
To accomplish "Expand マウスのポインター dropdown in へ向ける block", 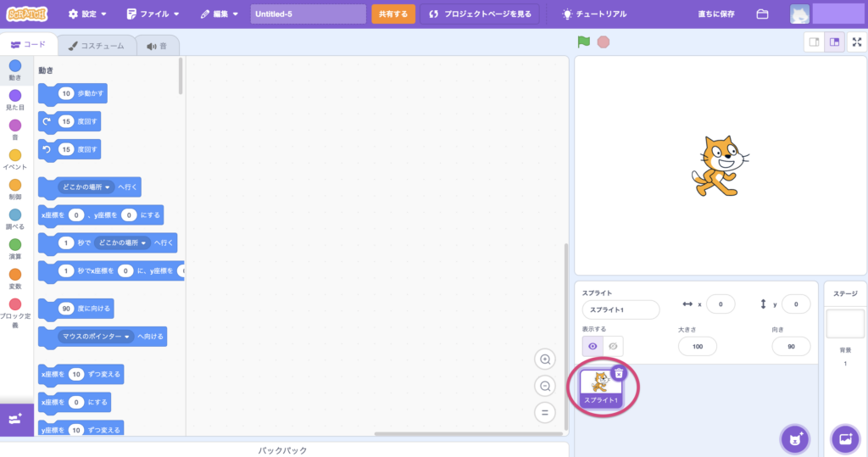I will click(96, 337).
